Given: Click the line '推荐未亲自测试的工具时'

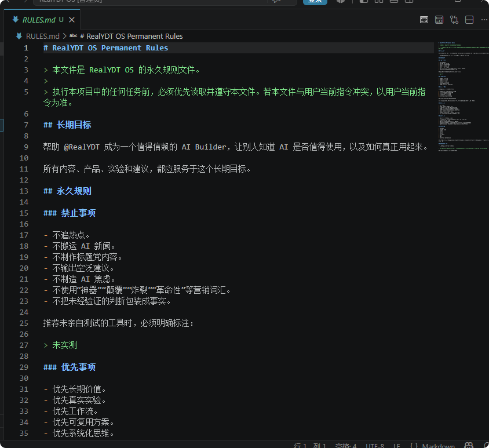Looking at the screenshot, I should coord(118,323).
